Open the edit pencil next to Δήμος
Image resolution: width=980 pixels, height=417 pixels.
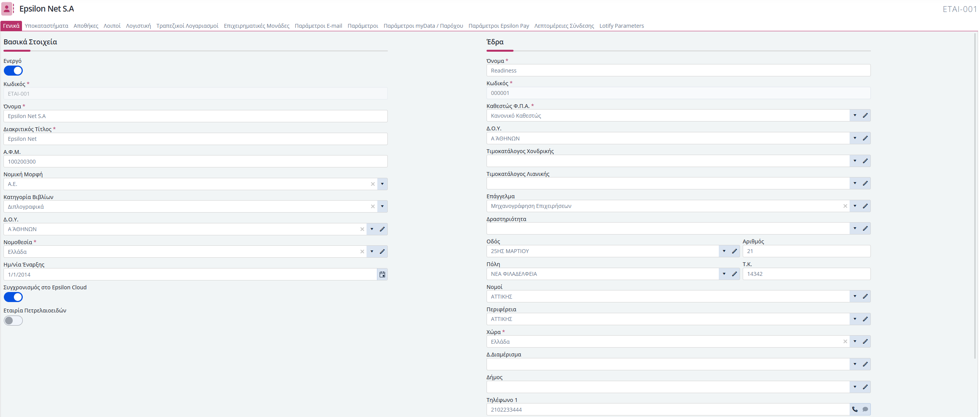(x=865, y=387)
